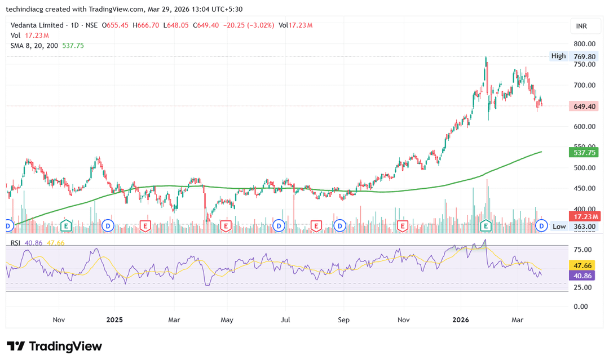Select the Vedanta Limited symbol title
Screen dimensions: 609x364
(37, 25)
